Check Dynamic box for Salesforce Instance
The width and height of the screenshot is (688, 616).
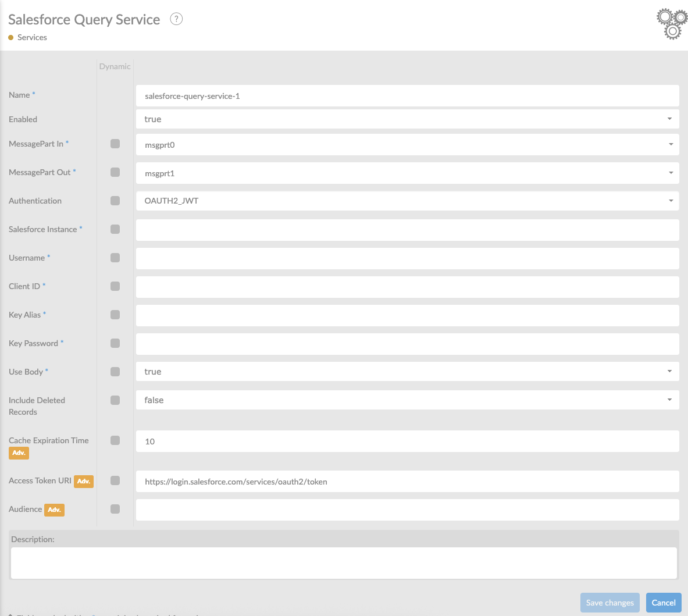115,229
